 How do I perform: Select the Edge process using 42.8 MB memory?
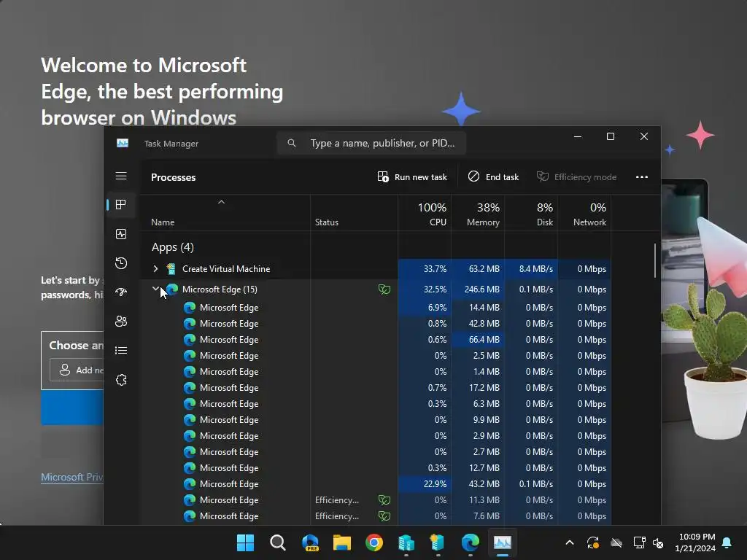pos(376,323)
